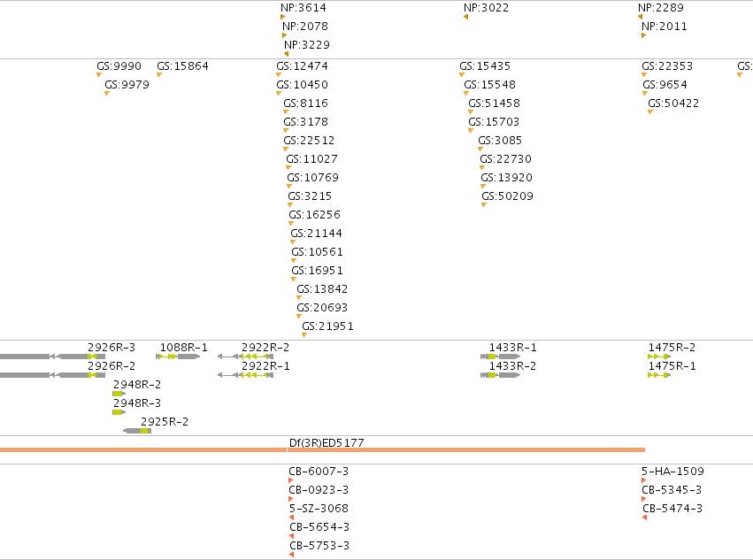This screenshot has width=753, height=560.
Task: Click the NP:3022 insertion label
Action: 487,8
